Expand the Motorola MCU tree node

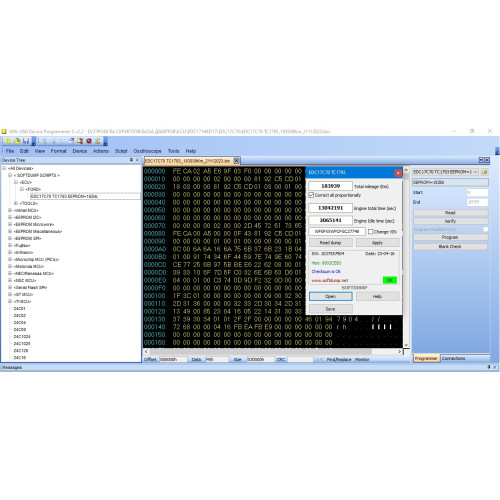tap(10, 266)
